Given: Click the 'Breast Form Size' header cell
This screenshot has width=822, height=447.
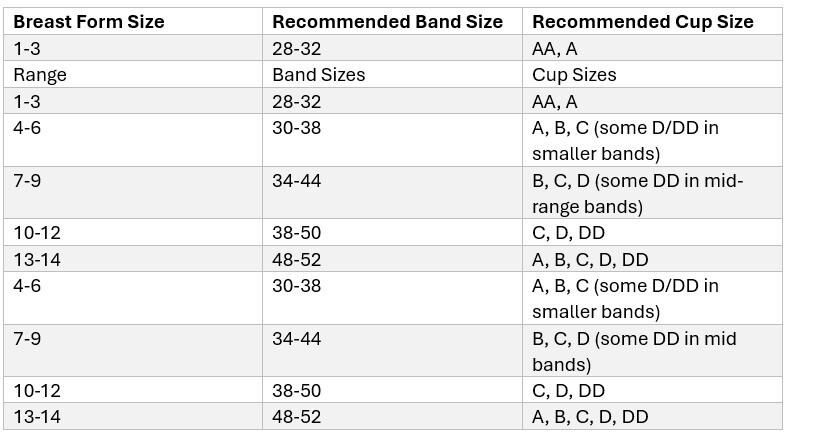Looking at the screenshot, I should coord(133,21).
